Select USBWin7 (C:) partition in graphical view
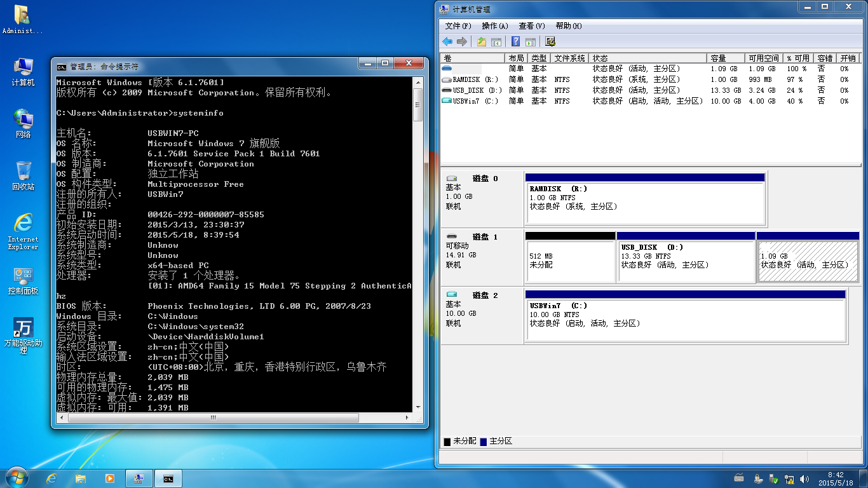This screenshot has width=868, height=488. [x=686, y=316]
